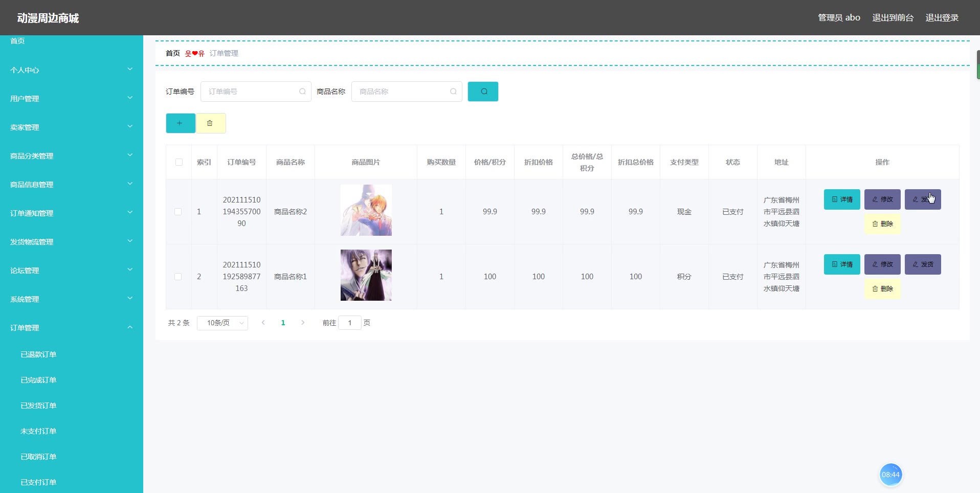The image size is (980, 493).
Task: Click 修改 for order row 1
Action: tap(882, 199)
